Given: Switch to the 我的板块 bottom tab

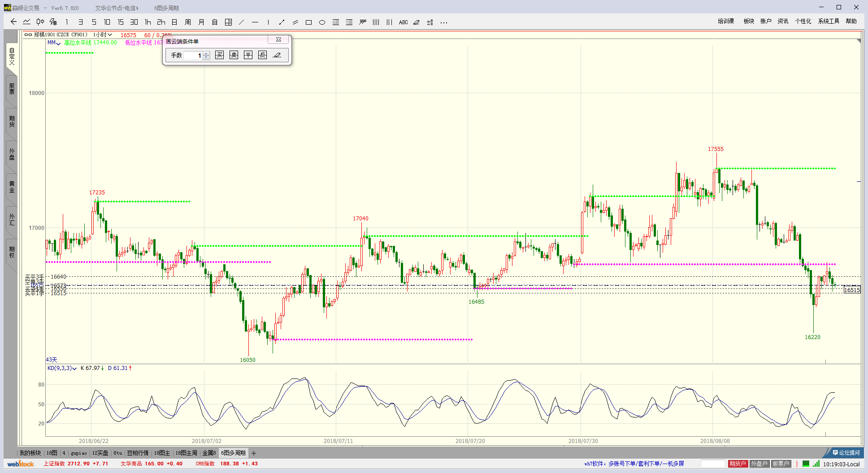Looking at the screenshot, I should pyautogui.click(x=30, y=453).
